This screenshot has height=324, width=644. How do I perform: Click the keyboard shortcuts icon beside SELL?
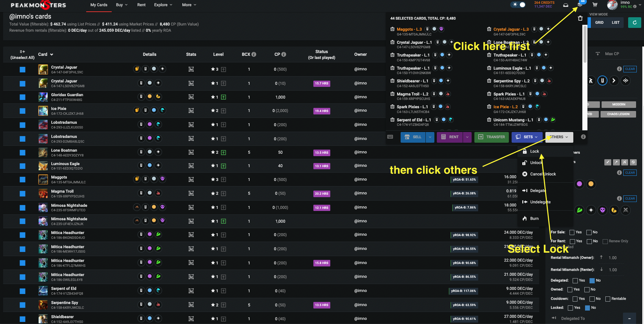390,137
